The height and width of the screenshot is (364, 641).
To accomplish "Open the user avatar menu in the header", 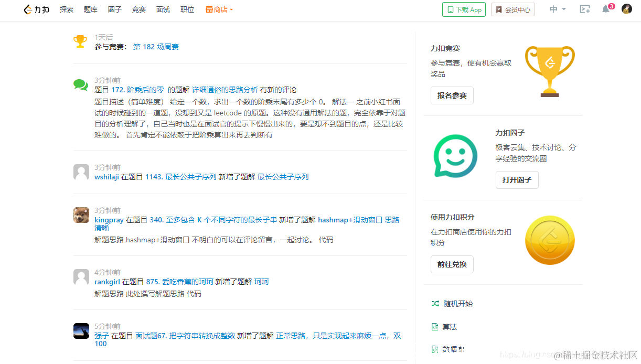I will click(x=627, y=9).
